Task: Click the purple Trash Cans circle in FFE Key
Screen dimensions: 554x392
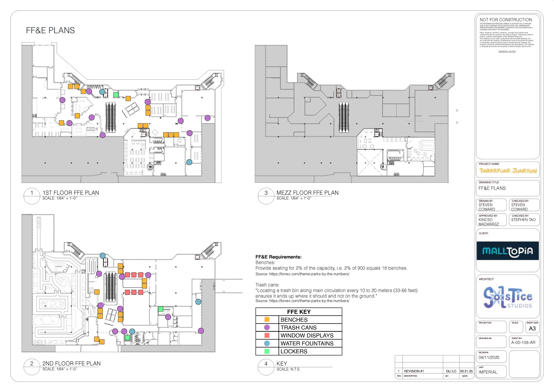Action: (267, 327)
